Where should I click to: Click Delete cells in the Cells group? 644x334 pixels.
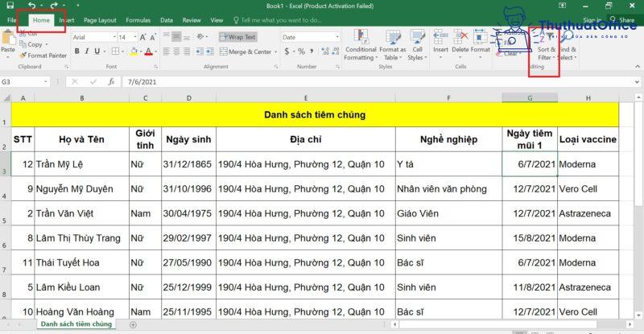coord(460,43)
